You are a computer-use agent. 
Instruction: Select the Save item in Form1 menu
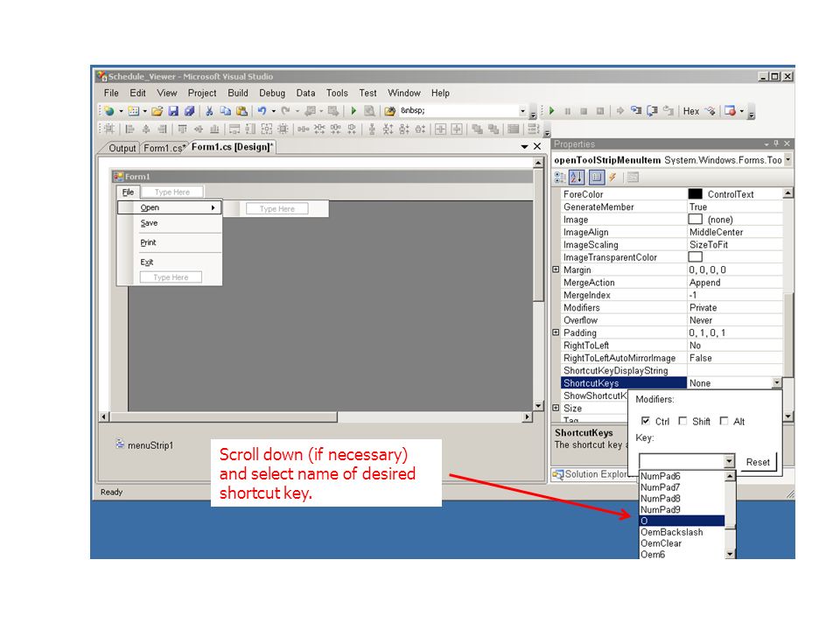click(169, 223)
